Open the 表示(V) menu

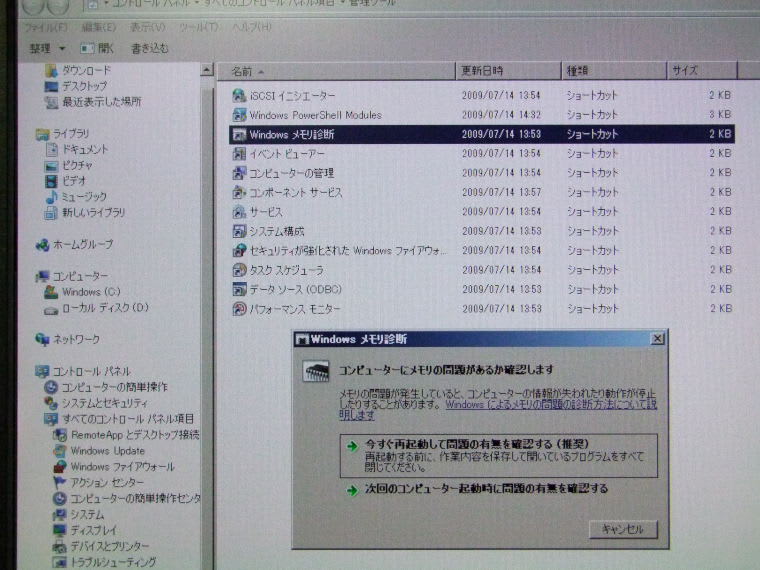tap(147, 27)
